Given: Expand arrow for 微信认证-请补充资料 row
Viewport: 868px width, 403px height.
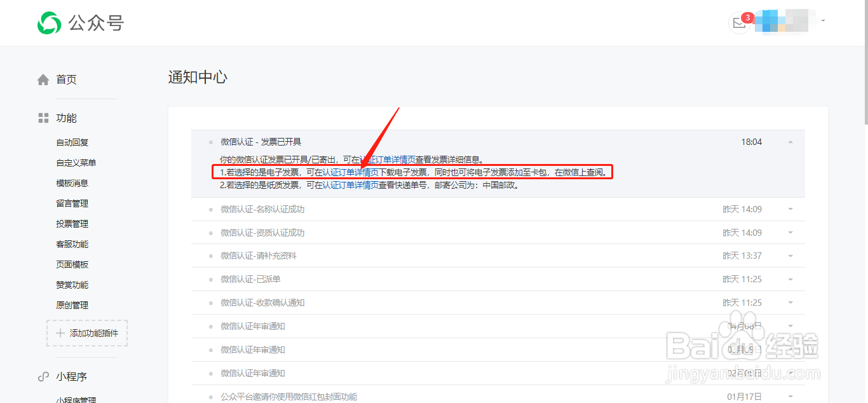Looking at the screenshot, I should (790, 256).
